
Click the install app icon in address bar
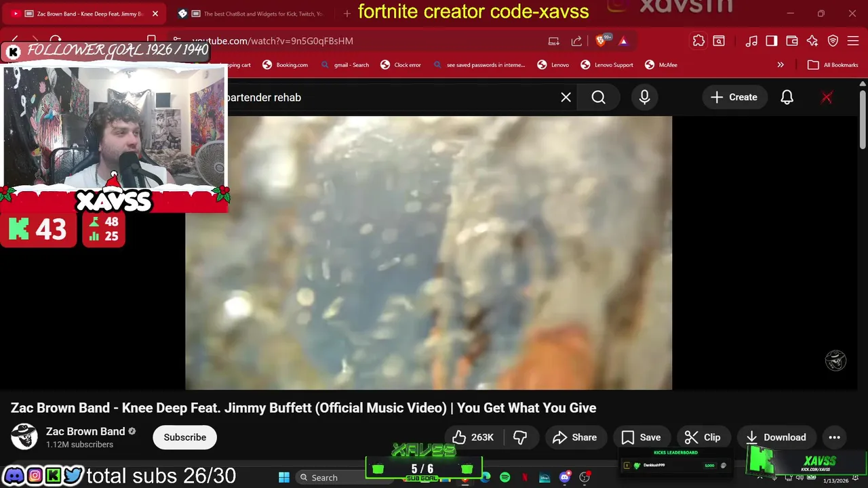coord(554,41)
